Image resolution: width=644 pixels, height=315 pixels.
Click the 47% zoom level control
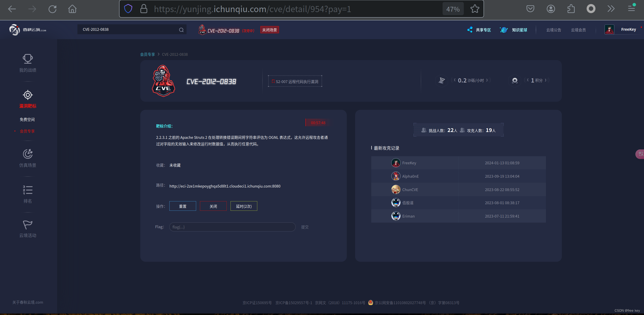[x=453, y=9]
